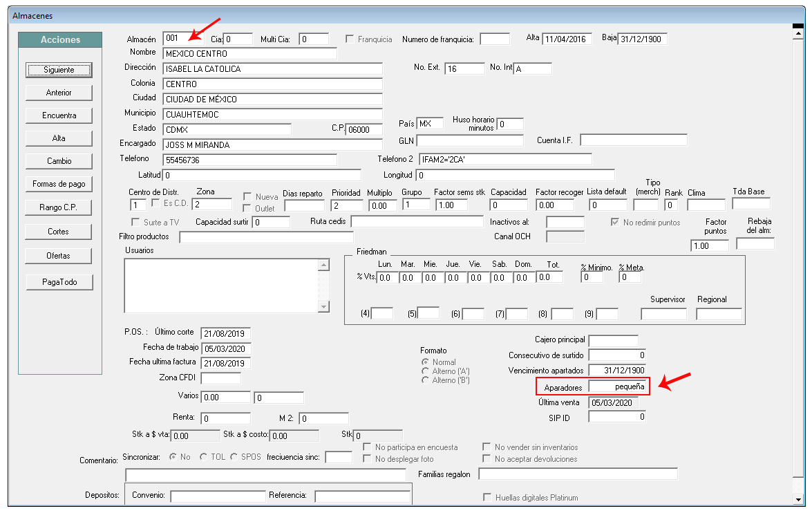This screenshot has height=513, width=812.
Task: Click the Baja date field 31/12/1900
Action: pos(642,39)
